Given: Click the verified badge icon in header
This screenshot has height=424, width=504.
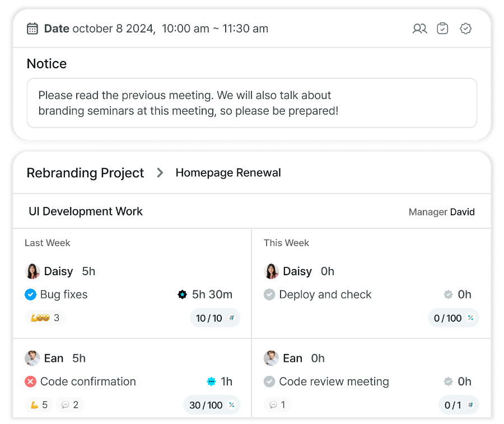Looking at the screenshot, I should pyautogui.click(x=465, y=29).
